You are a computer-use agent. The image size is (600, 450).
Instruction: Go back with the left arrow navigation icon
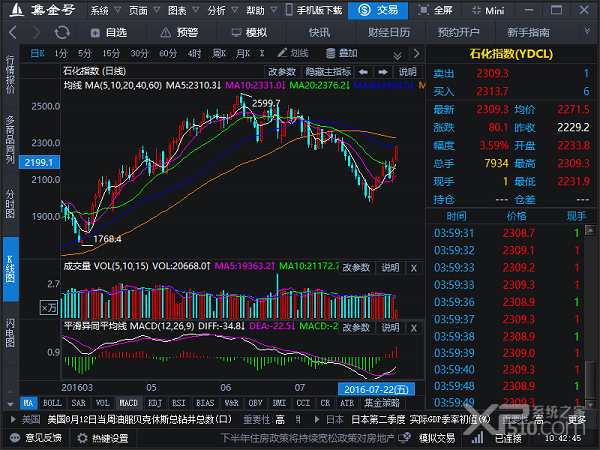[x=13, y=33]
